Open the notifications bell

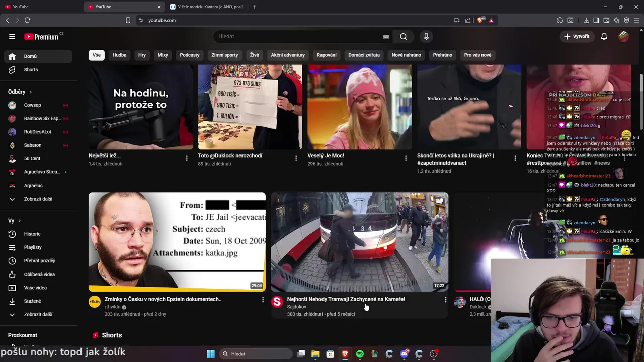click(x=604, y=36)
